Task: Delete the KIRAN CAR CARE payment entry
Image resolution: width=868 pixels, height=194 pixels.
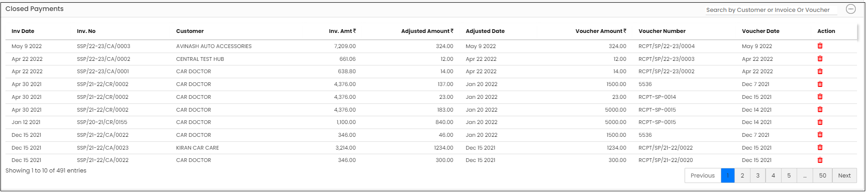Action: (x=820, y=147)
